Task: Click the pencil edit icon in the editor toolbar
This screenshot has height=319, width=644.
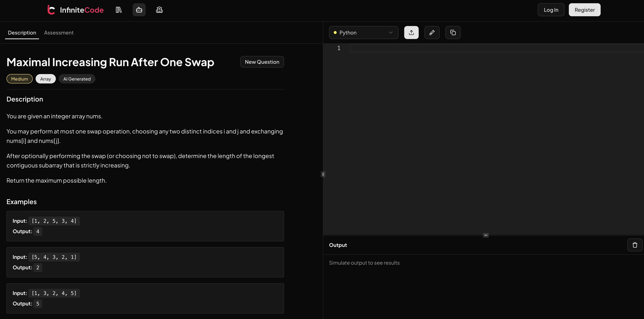Action: pyautogui.click(x=432, y=33)
